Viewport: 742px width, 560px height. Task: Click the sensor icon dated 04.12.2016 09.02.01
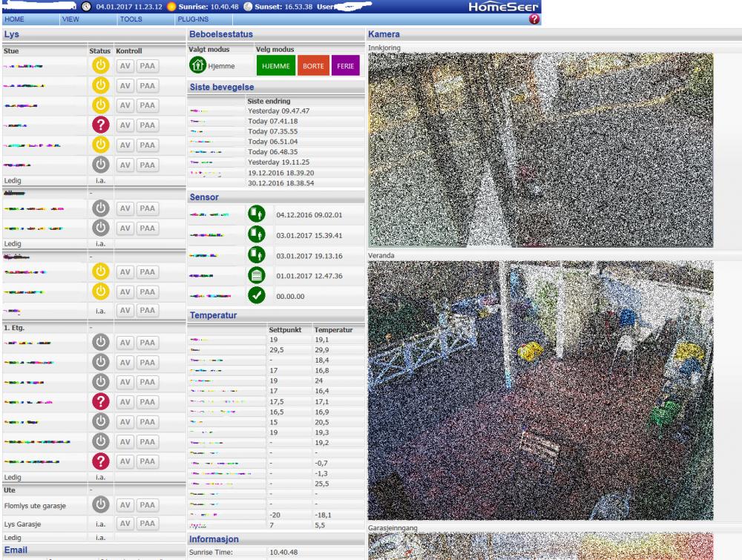point(256,214)
